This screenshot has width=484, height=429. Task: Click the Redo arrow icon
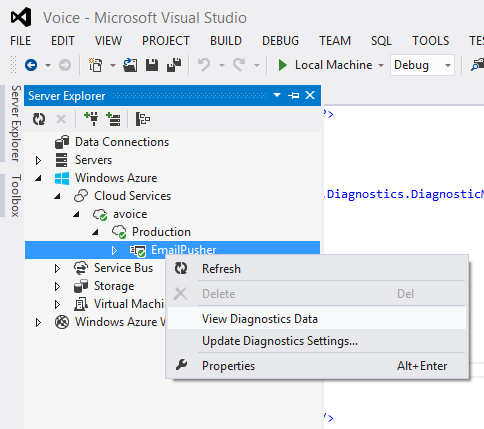click(x=239, y=65)
